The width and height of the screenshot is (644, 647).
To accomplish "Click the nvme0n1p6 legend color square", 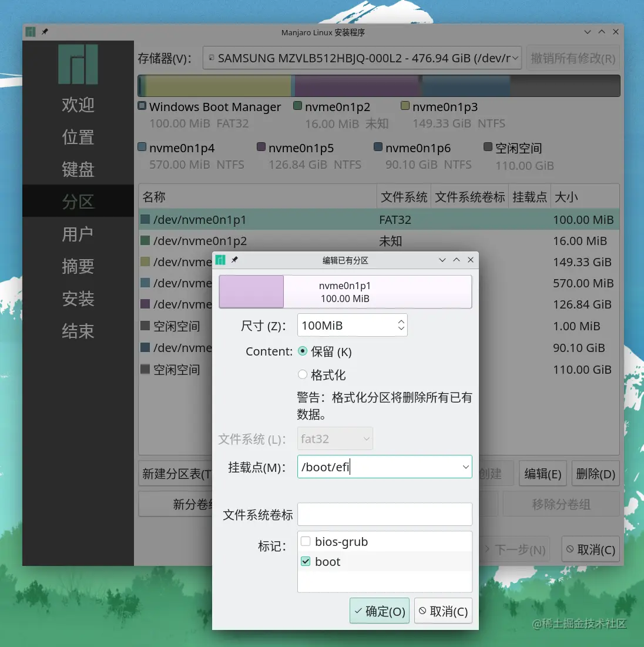I will [x=378, y=147].
